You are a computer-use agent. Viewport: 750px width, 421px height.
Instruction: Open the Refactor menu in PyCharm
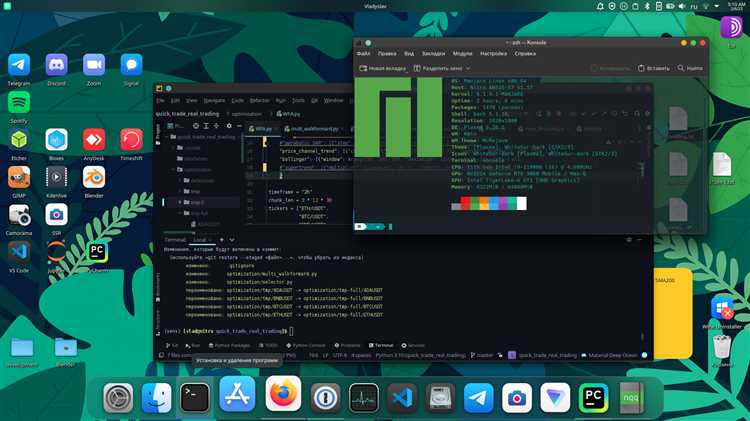tap(259, 100)
